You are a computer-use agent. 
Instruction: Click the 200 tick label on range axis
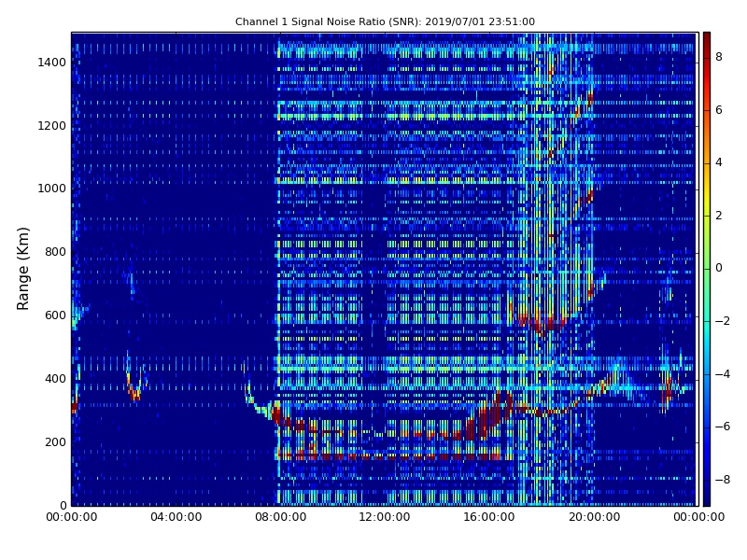(x=55, y=441)
